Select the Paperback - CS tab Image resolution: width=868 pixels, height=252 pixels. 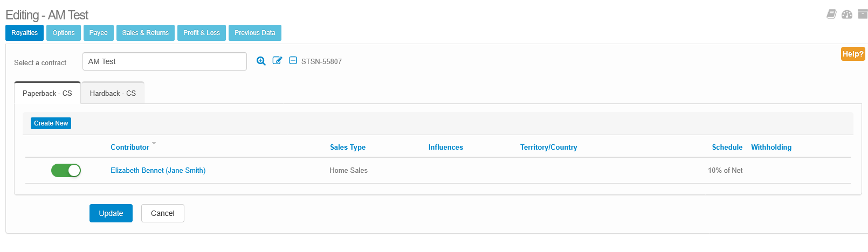(x=47, y=93)
